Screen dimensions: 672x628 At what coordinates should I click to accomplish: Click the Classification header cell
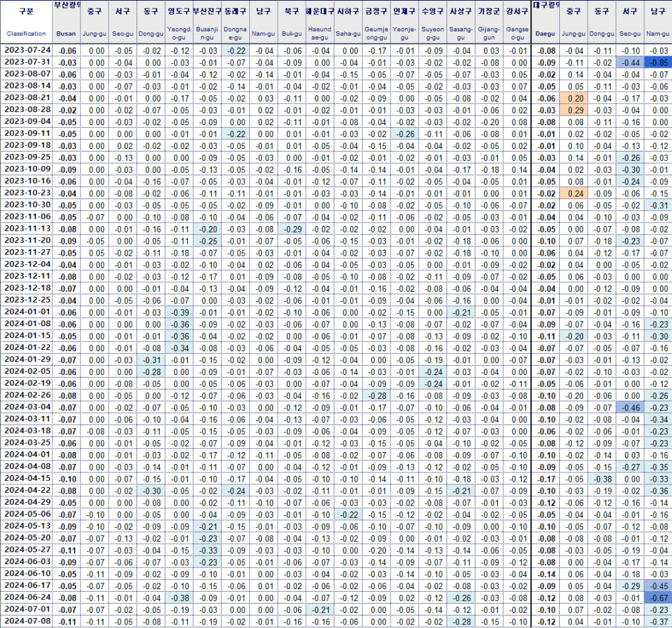tap(26, 32)
